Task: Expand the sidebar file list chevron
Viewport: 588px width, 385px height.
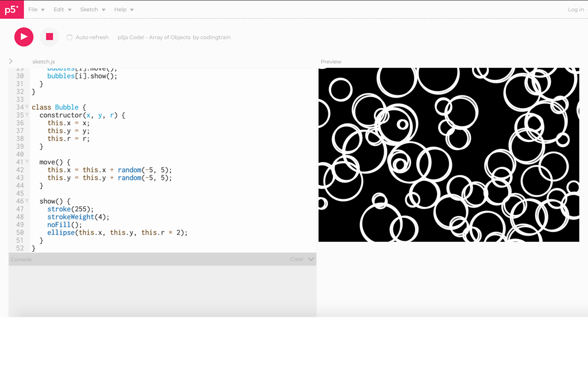Action: click(x=11, y=61)
